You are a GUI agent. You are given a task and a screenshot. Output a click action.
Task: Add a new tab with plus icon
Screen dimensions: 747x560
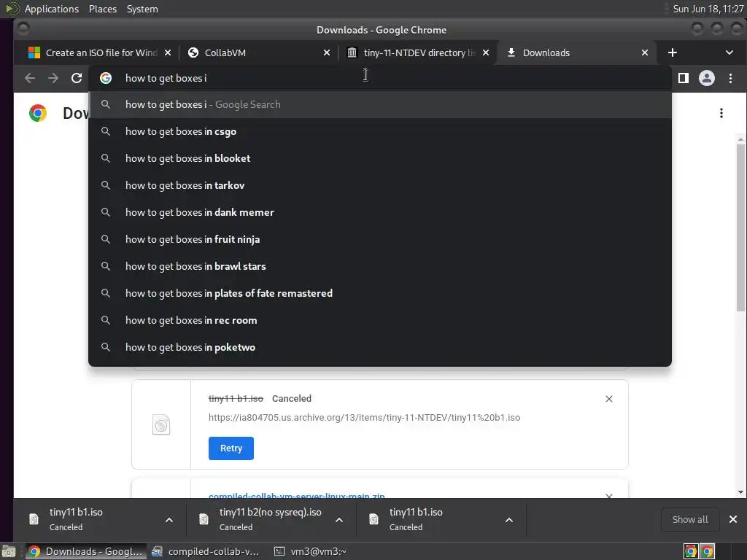pyautogui.click(x=672, y=52)
